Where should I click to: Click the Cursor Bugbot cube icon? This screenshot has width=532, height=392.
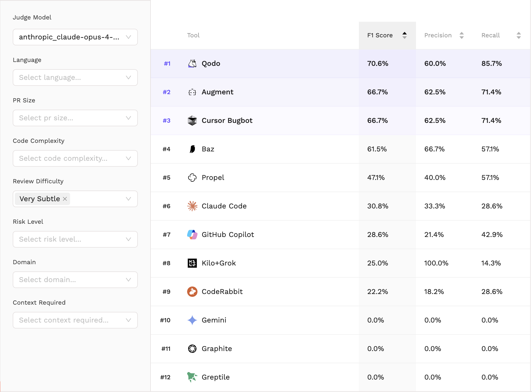click(192, 121)
